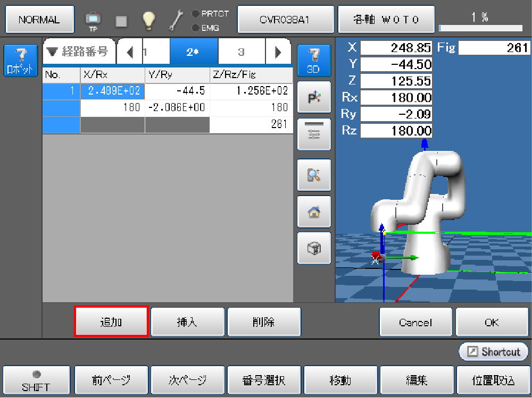This screenshot has width=532, height=398.
Task: Click the EMG indicator lamp
Action: [x=195, y=28]
